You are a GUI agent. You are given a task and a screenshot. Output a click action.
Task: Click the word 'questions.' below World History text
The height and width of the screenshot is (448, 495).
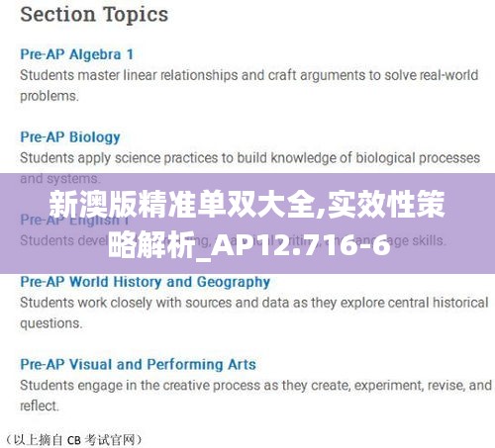(51, 323)
